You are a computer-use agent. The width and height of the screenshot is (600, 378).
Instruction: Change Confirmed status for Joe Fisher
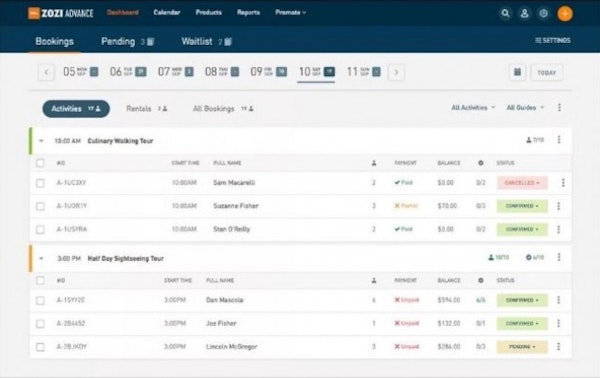(522, 323)
